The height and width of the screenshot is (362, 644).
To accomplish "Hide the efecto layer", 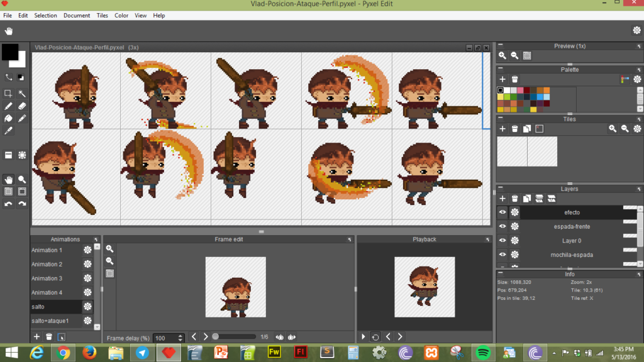I will [x=502, y=212].
